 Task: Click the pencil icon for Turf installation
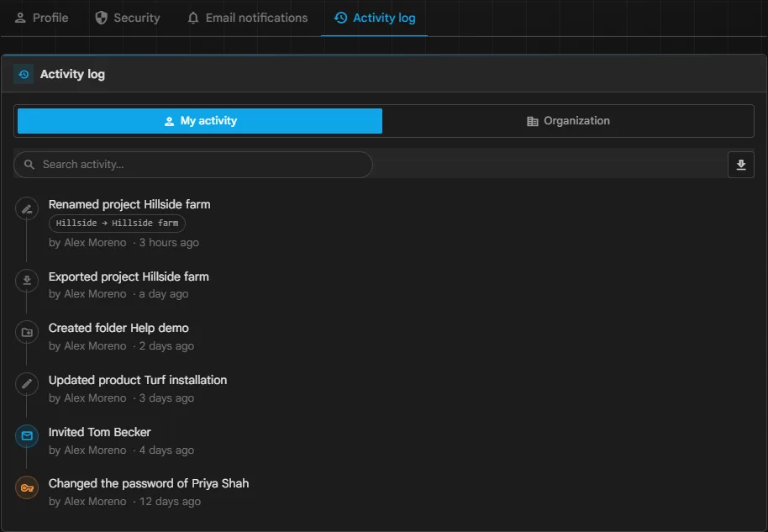pyautogui.click(x=27, y=383)
